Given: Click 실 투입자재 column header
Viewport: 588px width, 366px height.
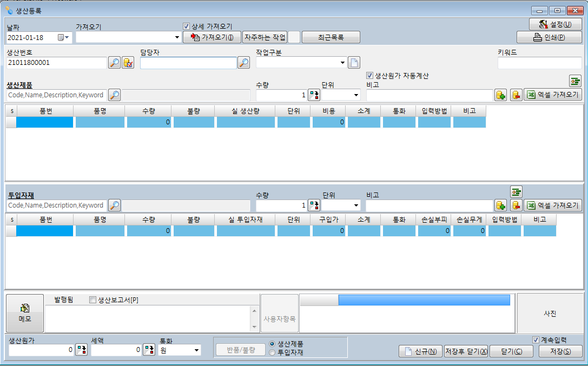Looking at the screenshot, I should point(246,219).
